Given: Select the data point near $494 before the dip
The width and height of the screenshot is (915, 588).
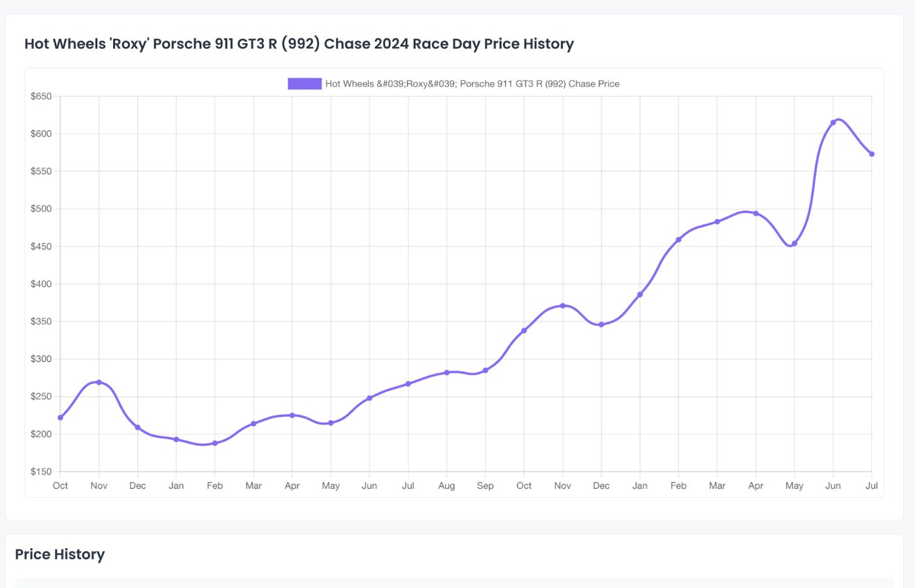Looking at the screenshot, I should pyautogui.click(x=756, y=214).
